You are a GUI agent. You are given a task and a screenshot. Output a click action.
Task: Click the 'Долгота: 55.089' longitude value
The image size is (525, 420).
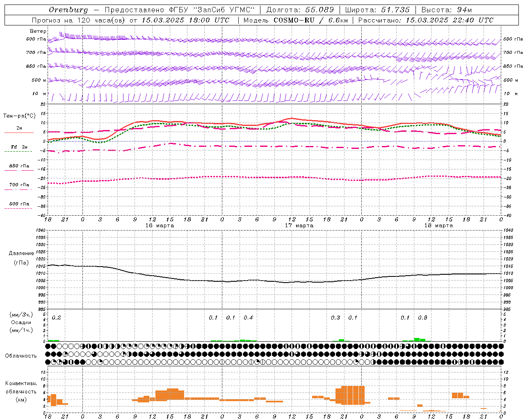300,10
